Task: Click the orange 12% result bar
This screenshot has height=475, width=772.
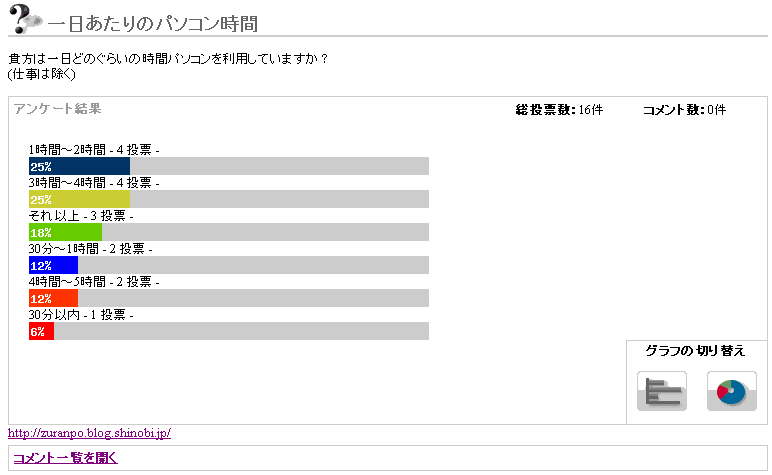Action: click(53, 298)
